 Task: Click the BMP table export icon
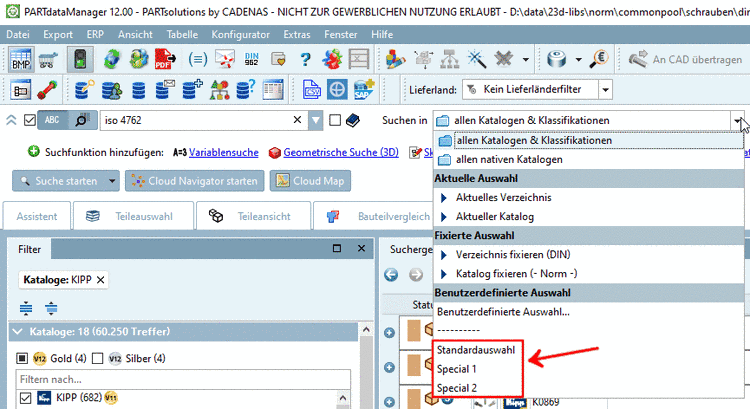coord(21,60)
